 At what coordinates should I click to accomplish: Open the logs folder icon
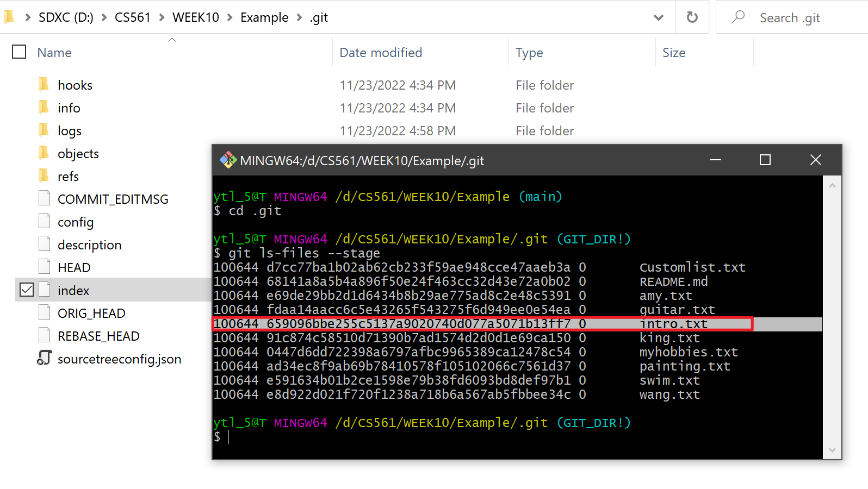coord(44,130)
